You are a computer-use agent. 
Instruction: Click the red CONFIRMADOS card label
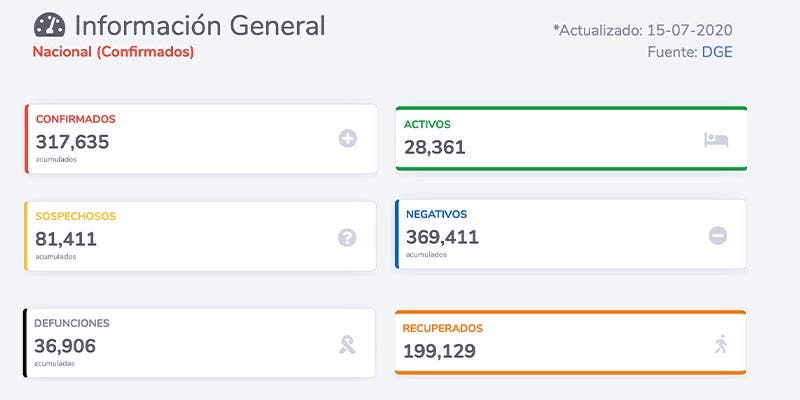76,119
